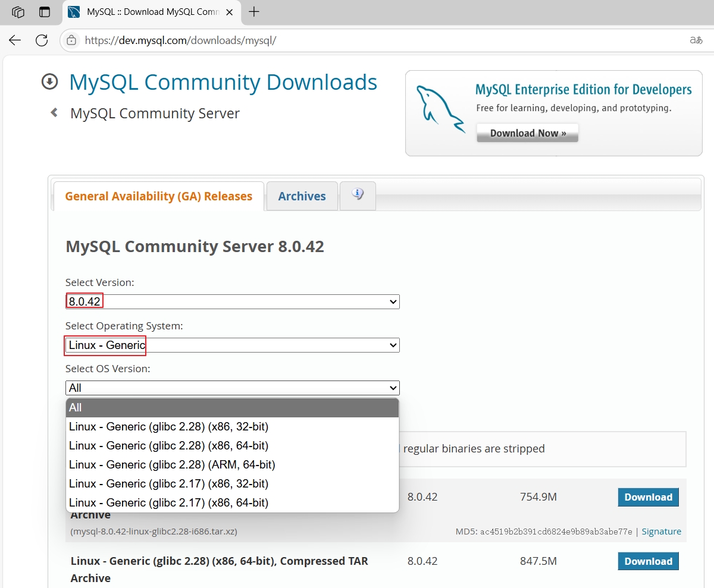Image resolution: width=714 pixels, height=588 pixels.
Task: Open the Select Version dropdown
Action: [x=233, y=301]
